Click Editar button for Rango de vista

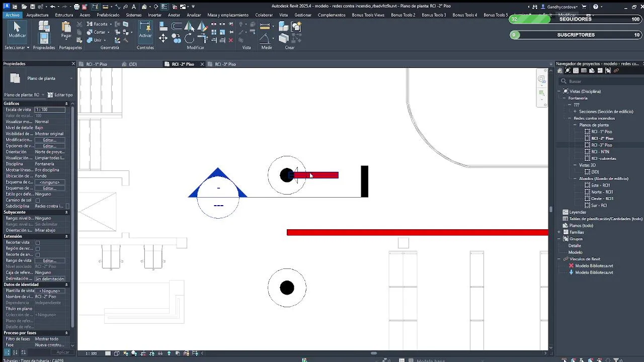49,260
